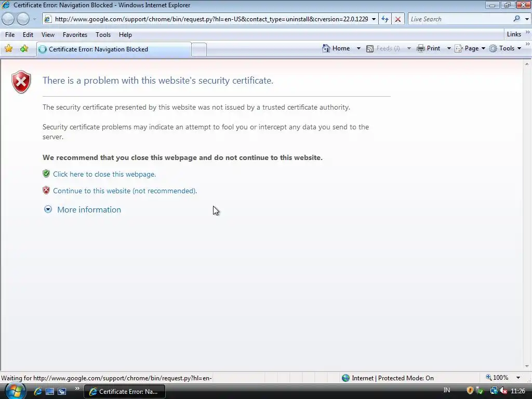Click the muted volume tray icon
Image resolution: width=532 pixels, height=399 pixels.
click(x=503, y=391)
